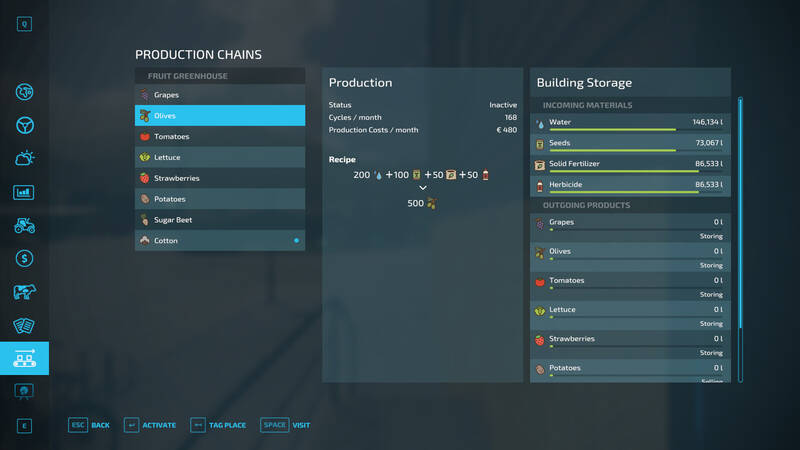Select Grapes in Fruit Greenhouse list

[x=220, y=95]
